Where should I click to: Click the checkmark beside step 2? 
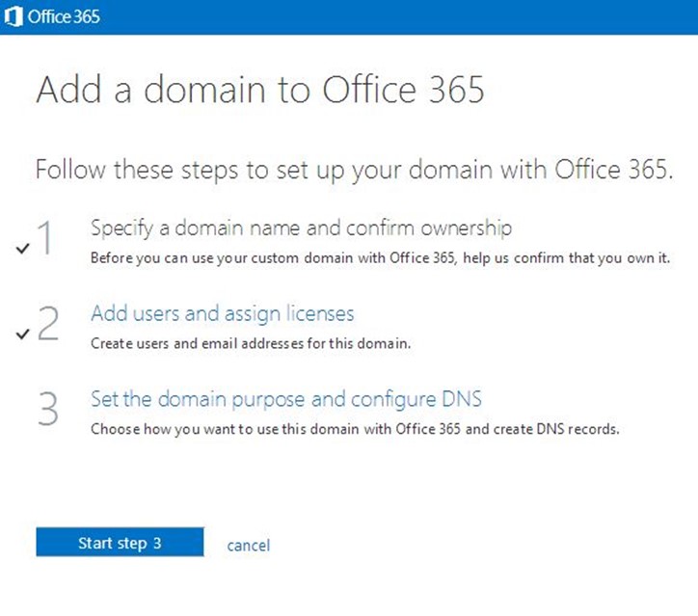pyautogui.click(x=22, y=334)
